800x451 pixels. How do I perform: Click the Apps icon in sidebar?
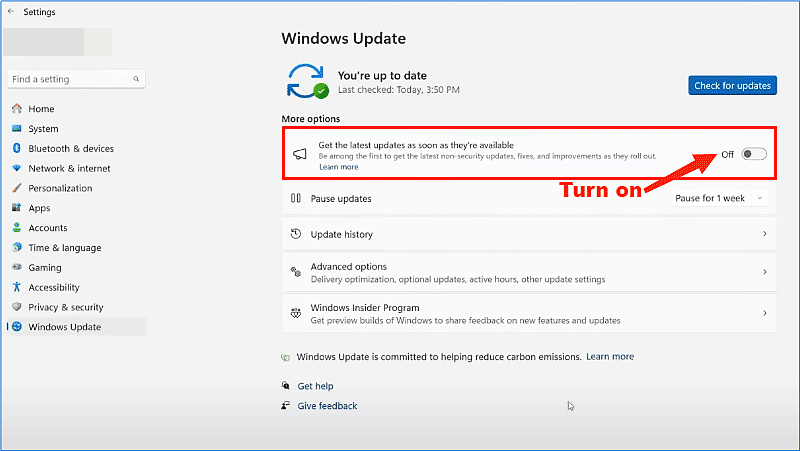17,208
